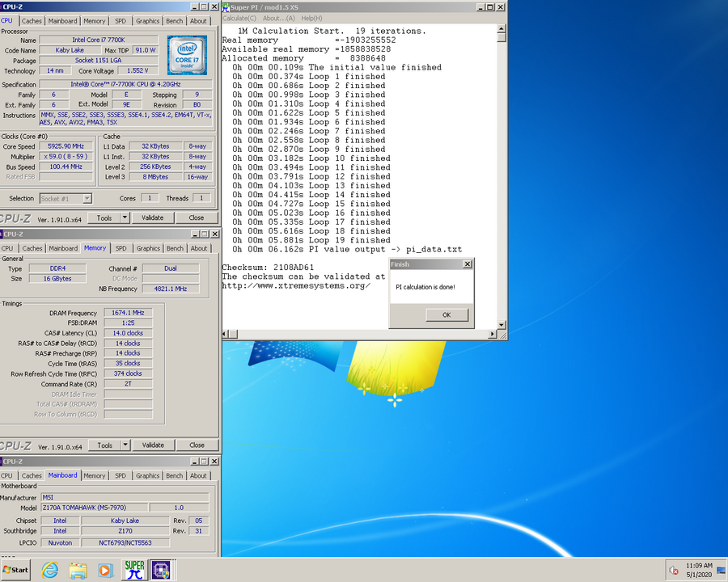
Task: Click the xtremesystems.org URL text
Action: coord(296,285)
